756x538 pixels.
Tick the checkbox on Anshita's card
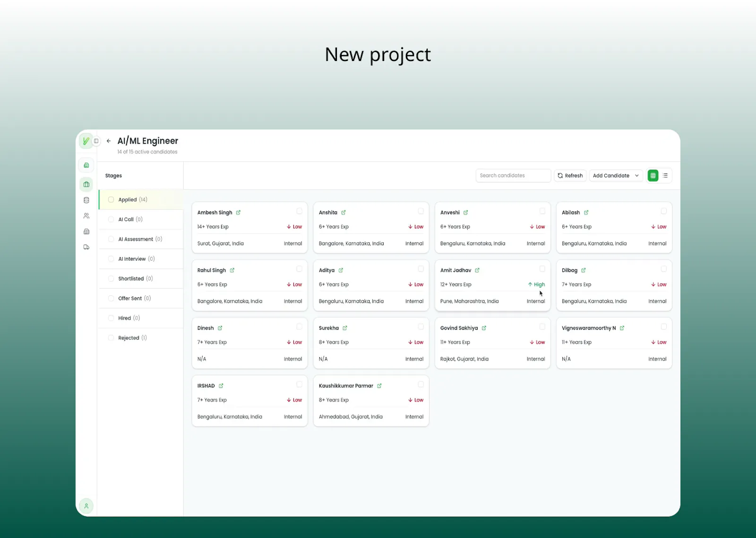pos(421,211)
